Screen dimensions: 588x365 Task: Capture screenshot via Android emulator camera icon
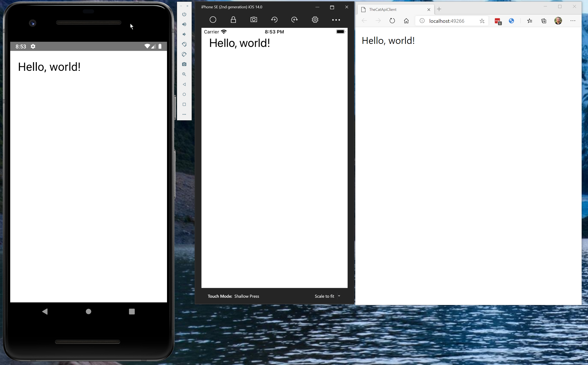point(184,64)
